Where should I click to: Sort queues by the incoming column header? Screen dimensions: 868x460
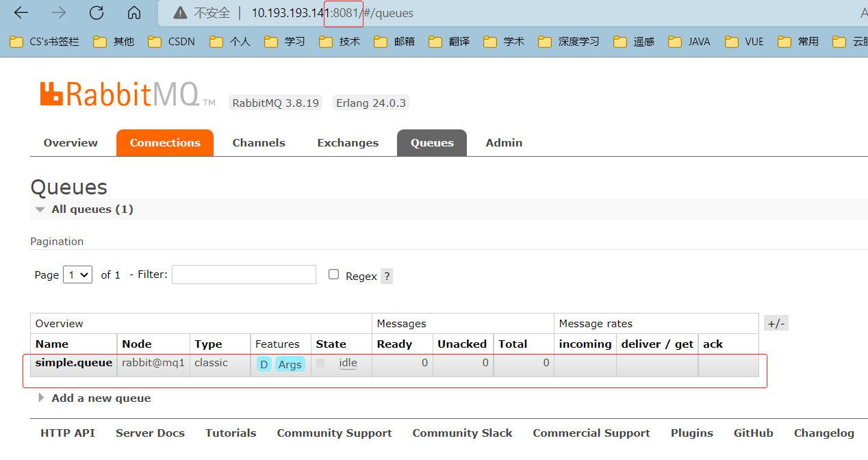point(585,344)
